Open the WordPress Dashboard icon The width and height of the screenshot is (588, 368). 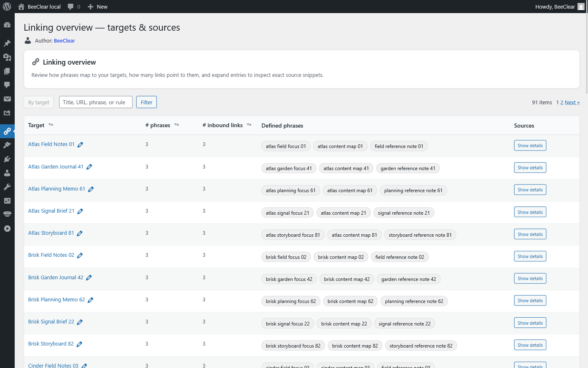point(7,25)
